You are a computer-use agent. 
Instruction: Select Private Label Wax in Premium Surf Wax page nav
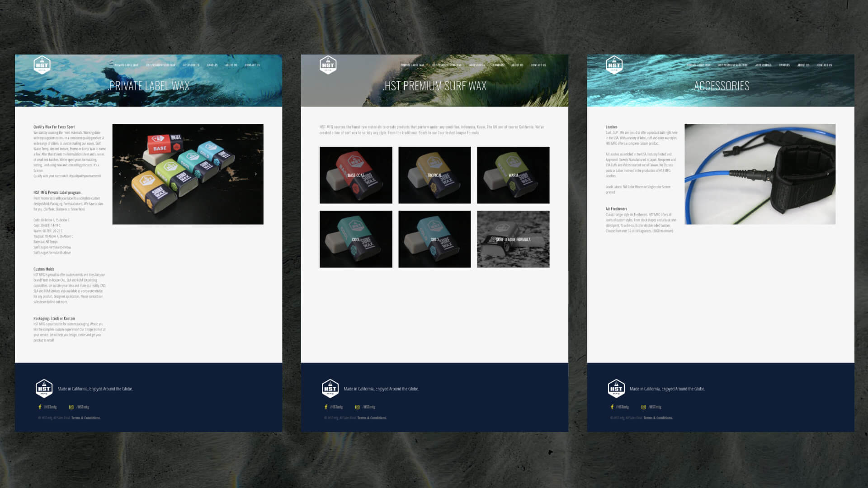413,65
